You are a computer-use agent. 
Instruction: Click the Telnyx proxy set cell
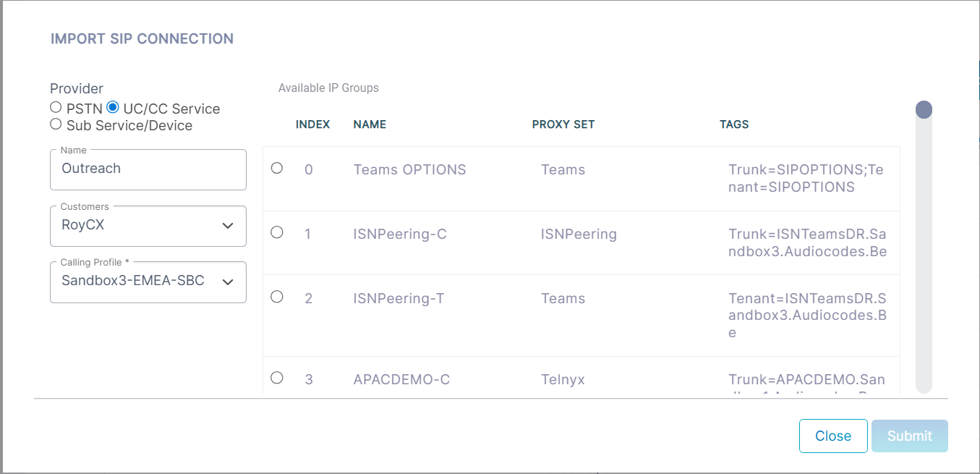tap(563, 379)
